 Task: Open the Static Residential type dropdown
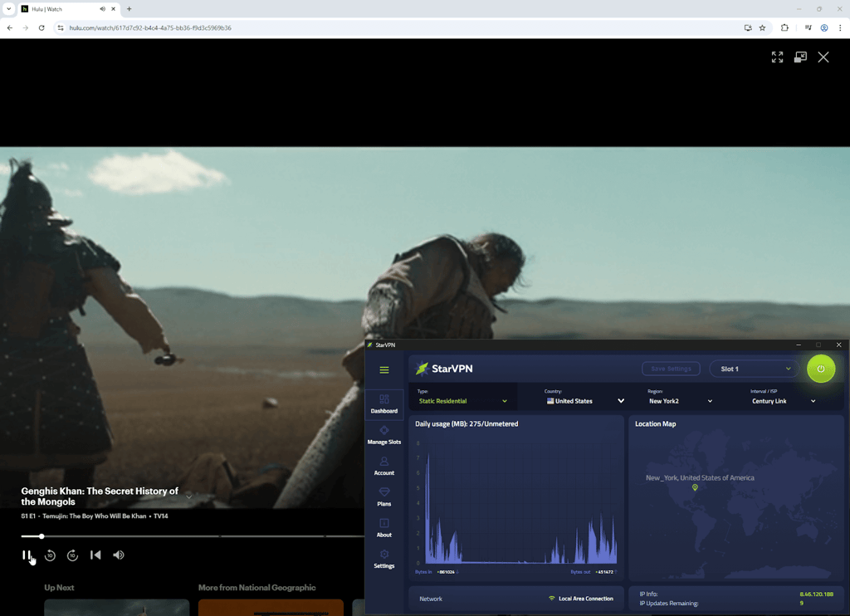[x=463, y=401]
